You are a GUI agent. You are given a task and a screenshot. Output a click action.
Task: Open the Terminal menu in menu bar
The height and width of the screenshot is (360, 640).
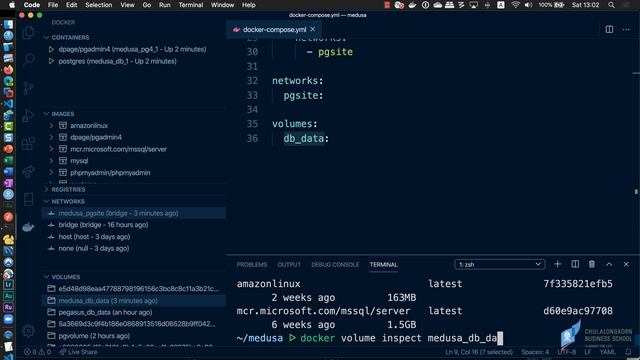tap(191, 5)
